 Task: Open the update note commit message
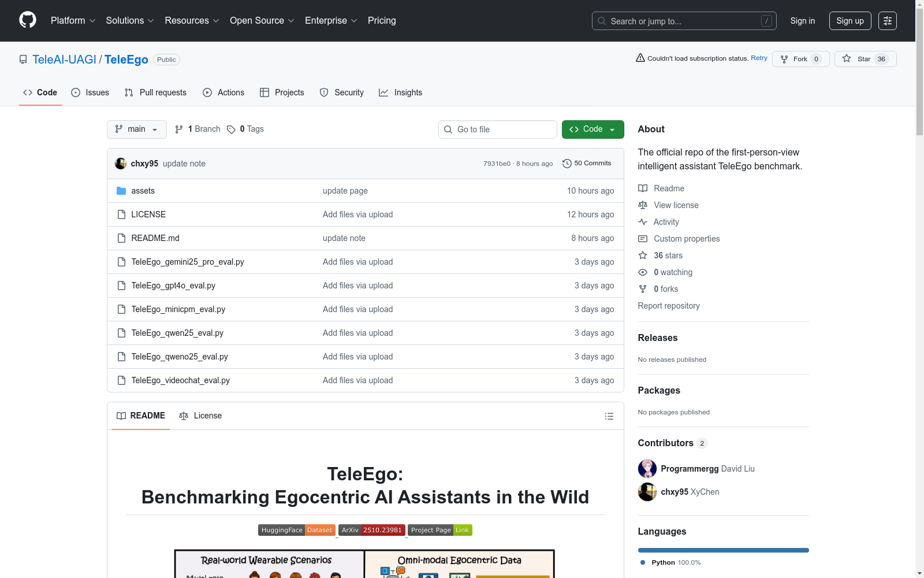point(184,164)
